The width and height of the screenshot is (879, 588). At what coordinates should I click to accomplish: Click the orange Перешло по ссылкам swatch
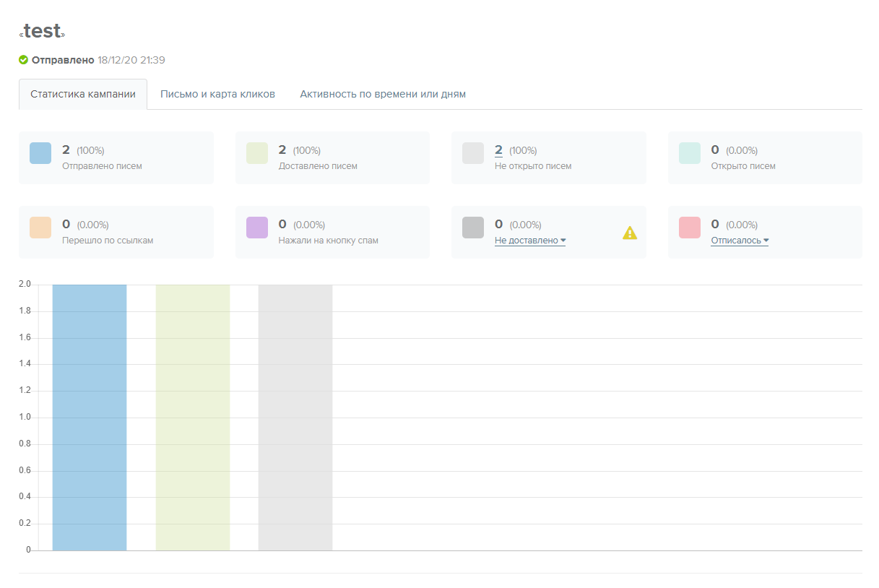pos(40,228)
